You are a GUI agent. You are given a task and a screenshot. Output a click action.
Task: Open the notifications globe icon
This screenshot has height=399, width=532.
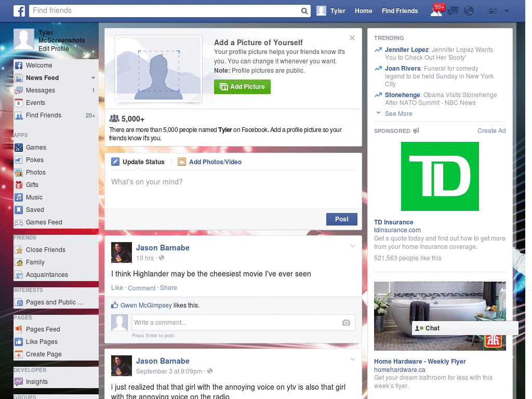[469, 11]
